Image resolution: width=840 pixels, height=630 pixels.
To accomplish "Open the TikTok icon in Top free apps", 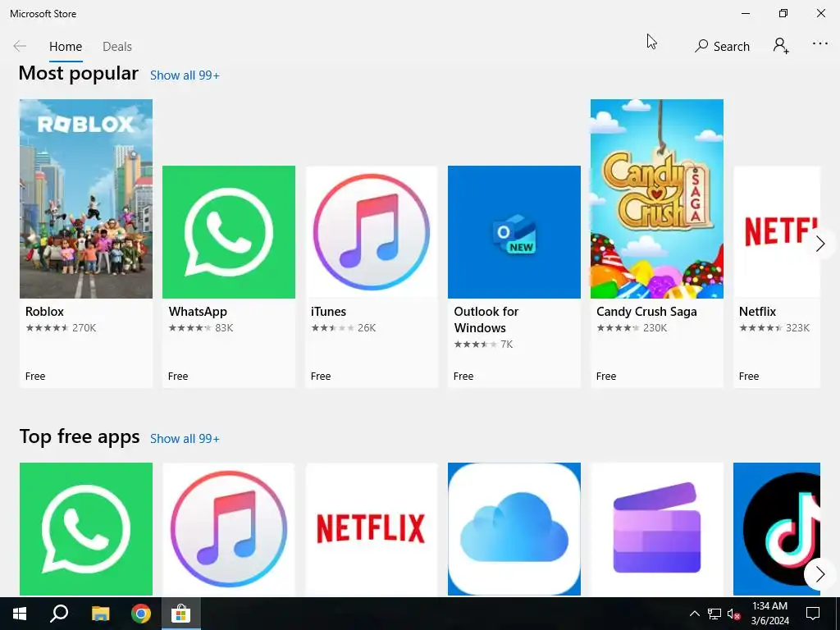I will pos(777,529).
